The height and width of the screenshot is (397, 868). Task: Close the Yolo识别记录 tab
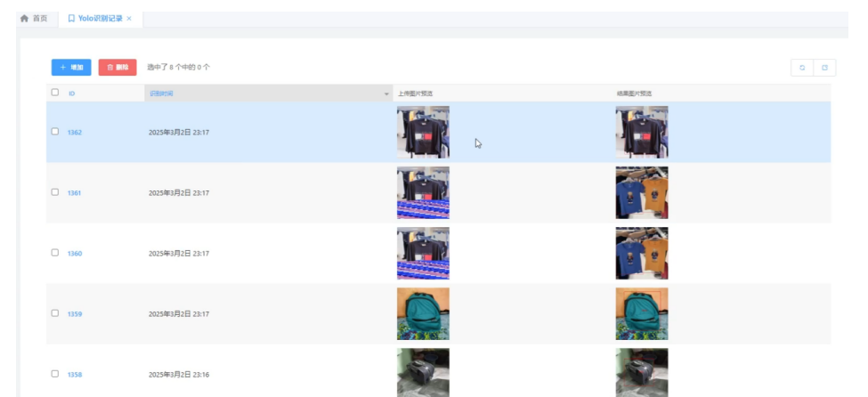(x=129, y=19)
